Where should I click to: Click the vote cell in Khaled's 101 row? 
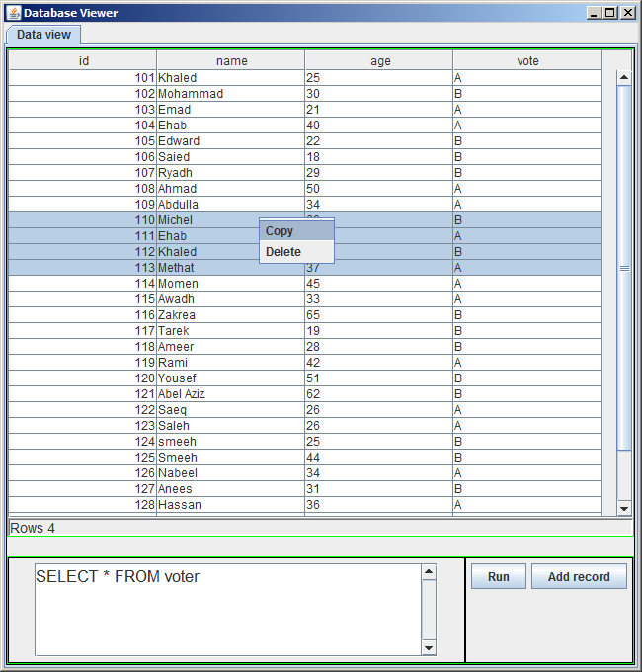[x=527, y=77]
